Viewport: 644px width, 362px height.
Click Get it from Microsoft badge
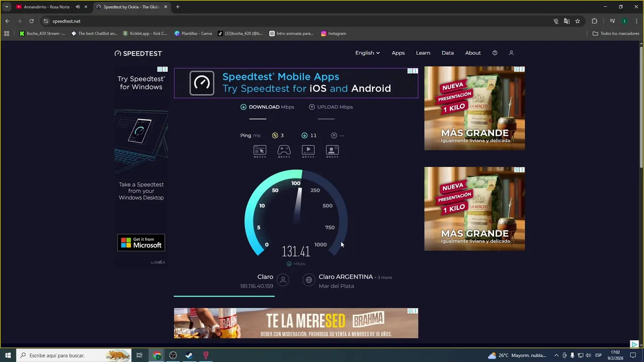[141, 243]
